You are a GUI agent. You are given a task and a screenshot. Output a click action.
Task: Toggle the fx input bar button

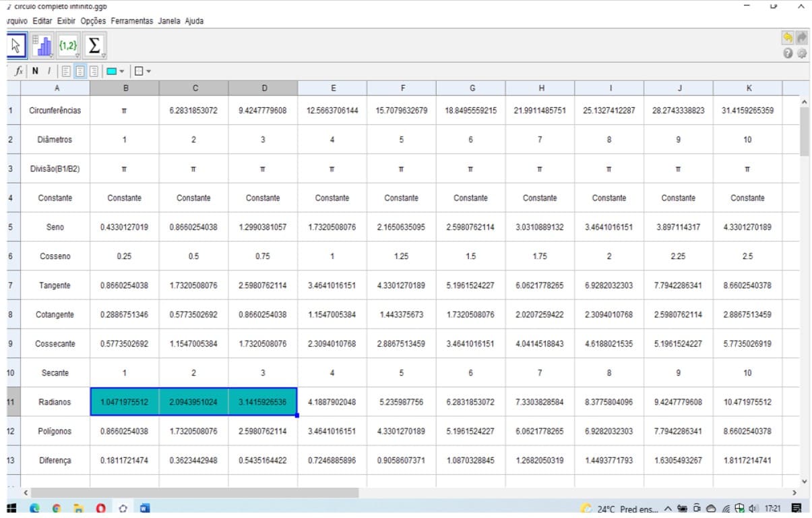19,71
